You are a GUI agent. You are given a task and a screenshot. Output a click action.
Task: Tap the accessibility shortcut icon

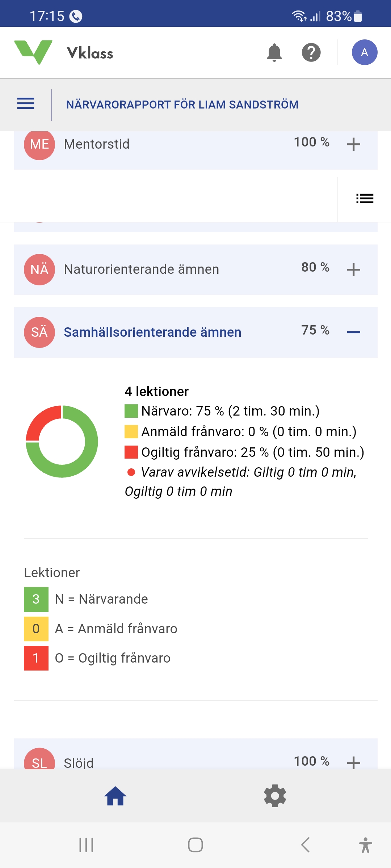[x=365, y=845]
